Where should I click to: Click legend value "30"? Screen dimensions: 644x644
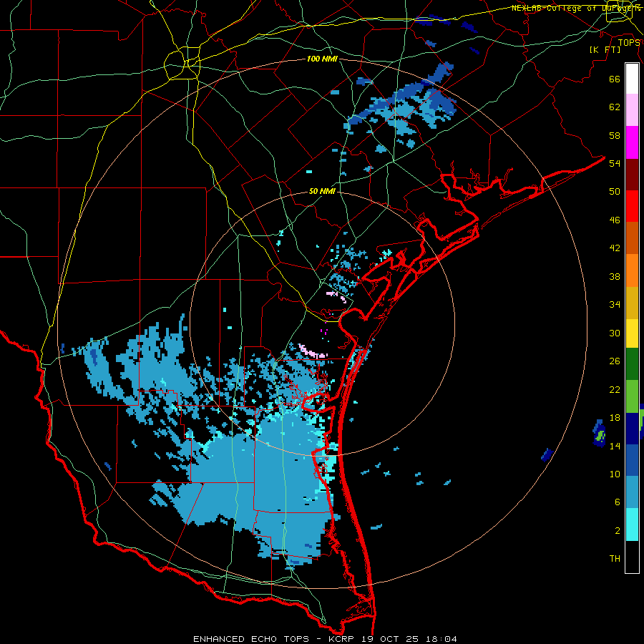[615, 333]
